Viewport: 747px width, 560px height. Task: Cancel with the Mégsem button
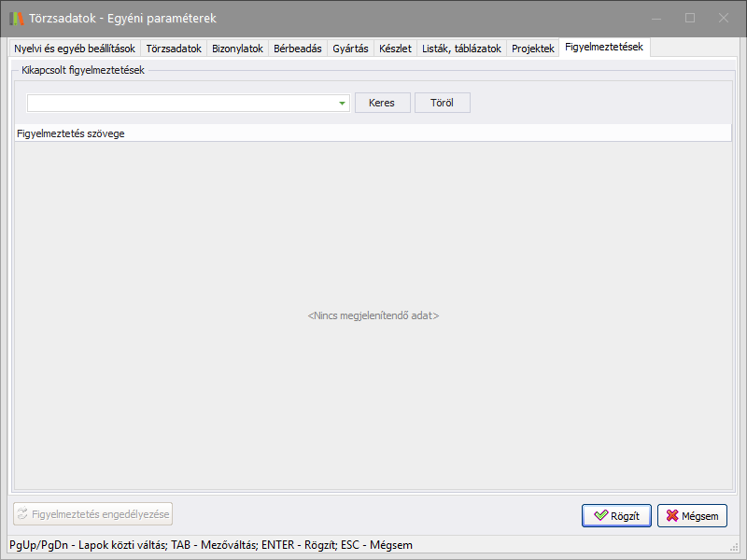coord(692,515)
